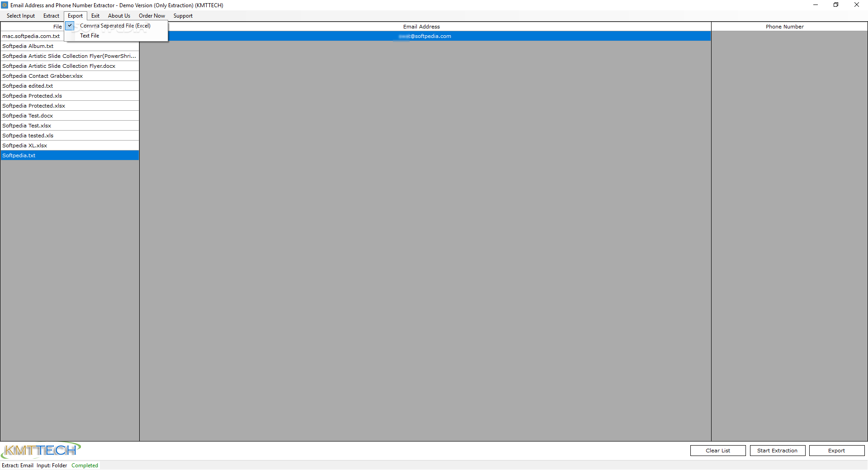Open the Order Now menu
Image resolution: width=868 pixels, height=470 pixels.
click(x=152, y=16)
